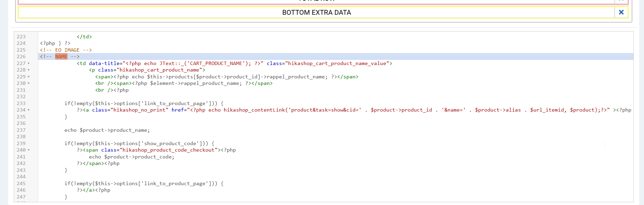Image resolution: width=644 pixels, height=205 pixels.
Task: Toggle fold arrow on line 230
Action: pyautogui.click(x=29, y=84)
